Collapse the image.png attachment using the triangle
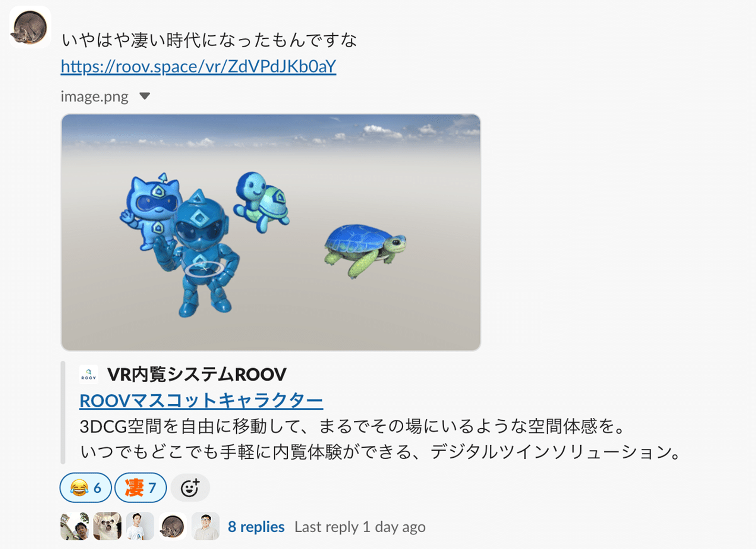Screen dimensions: 756x549 pyautogui.click(x=145, y=96)
